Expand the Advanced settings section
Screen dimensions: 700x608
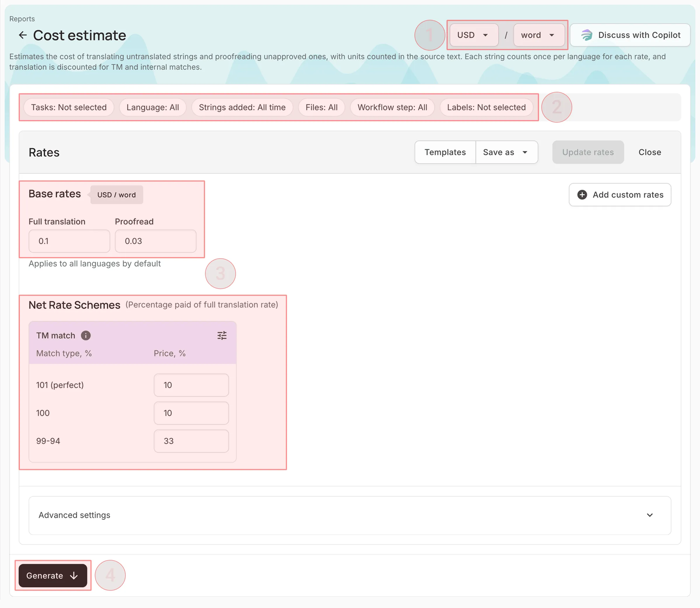(x=350, y=515)
